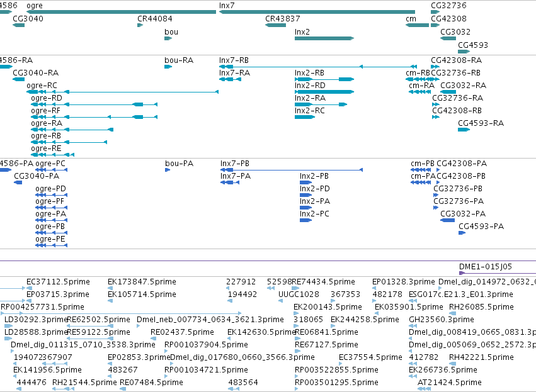Click the ogre gene label
The height and width of the screenshot is (392, 536).
35,6
